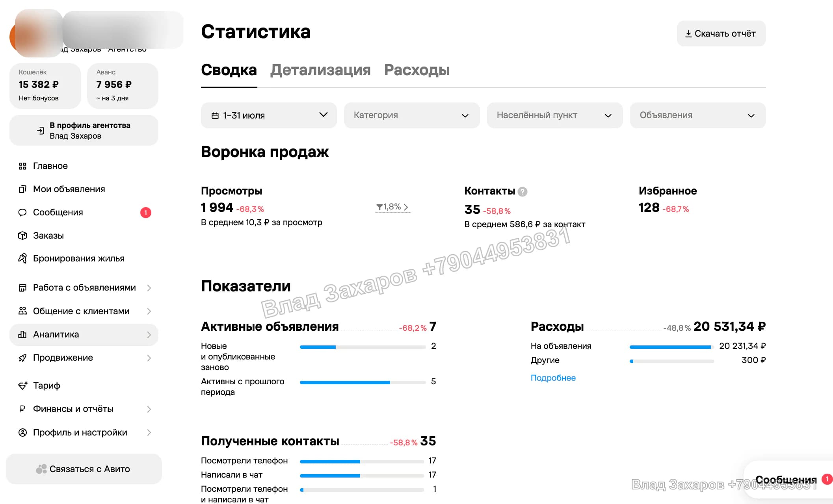This screenshot has width=833, height=504.
Task: Open the Категория filter dropdown
Action: [412, 115]
